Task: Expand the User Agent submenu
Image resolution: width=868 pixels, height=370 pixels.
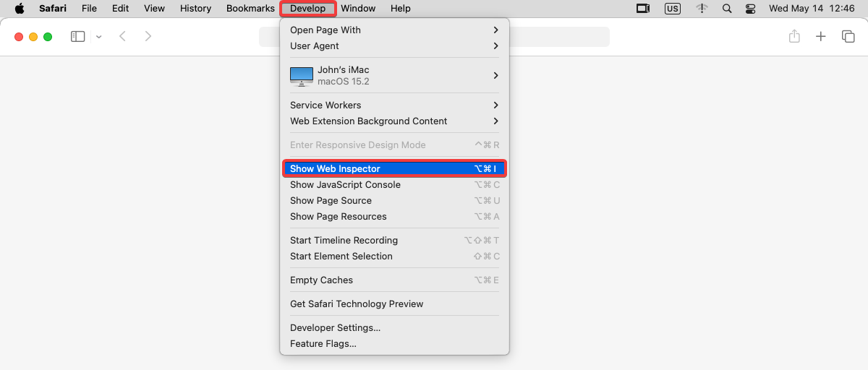Action: click(x=394, y=46)
